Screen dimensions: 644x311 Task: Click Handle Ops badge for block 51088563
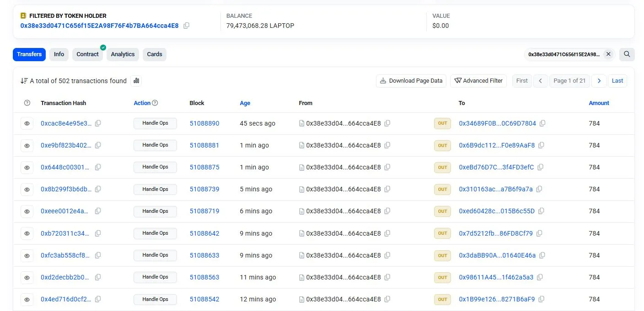[x=155, y=277]
